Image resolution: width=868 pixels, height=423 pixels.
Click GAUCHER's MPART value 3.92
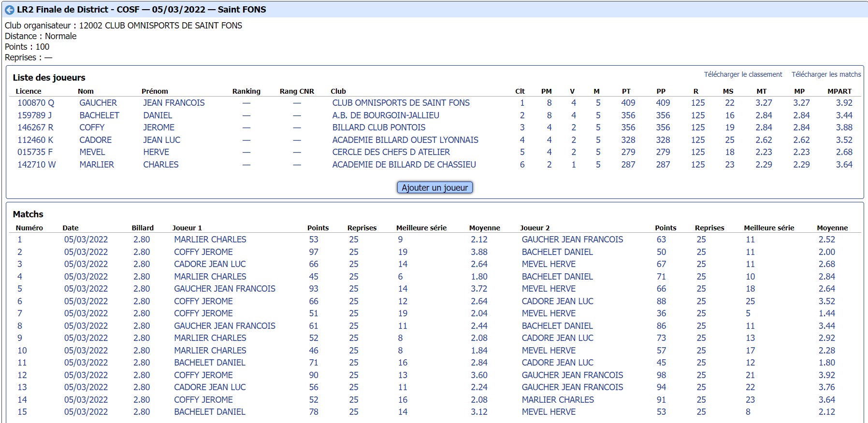(x=844, y=103)
